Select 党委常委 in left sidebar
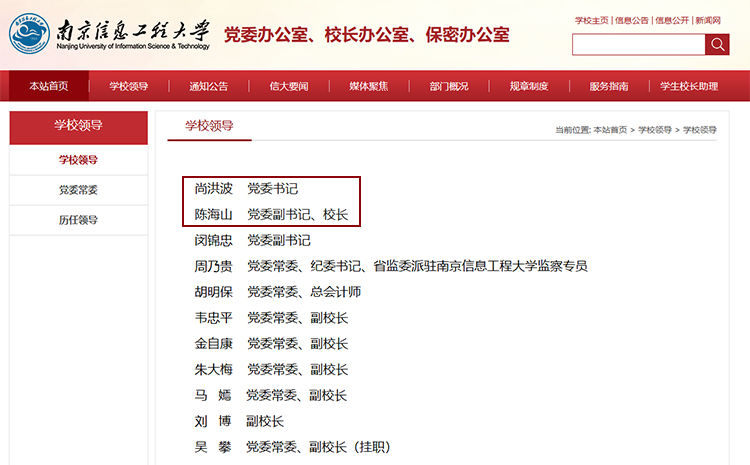The height and width of the screenshot is (465, 750). 78,190
